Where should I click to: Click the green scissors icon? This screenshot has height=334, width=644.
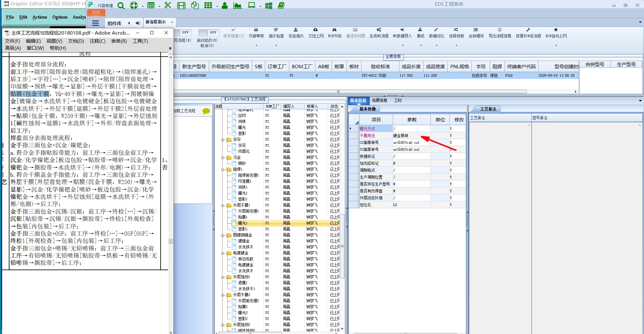(x=168, y=5)
